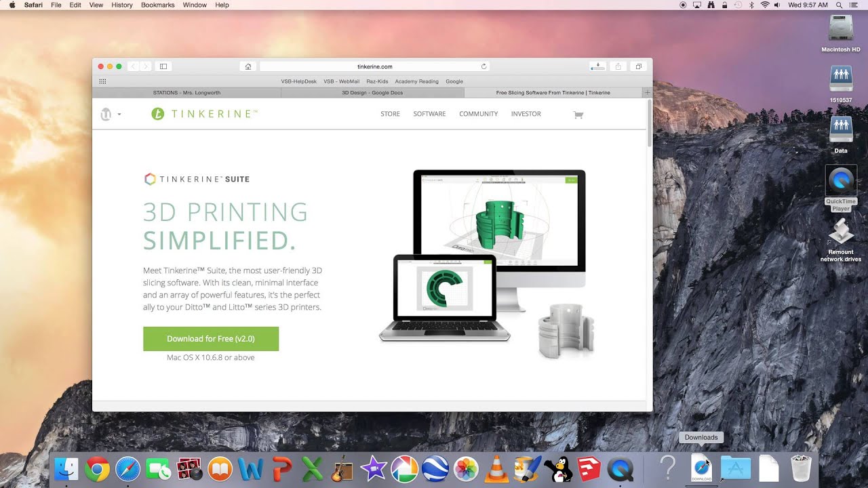Open the COMMUNITY page

click(479, 114)
